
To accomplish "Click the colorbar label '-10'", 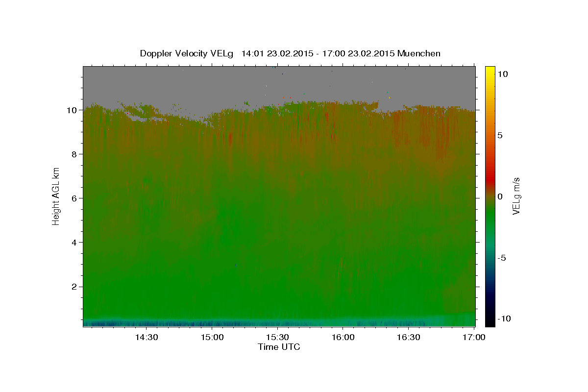I will click(504, 319).
